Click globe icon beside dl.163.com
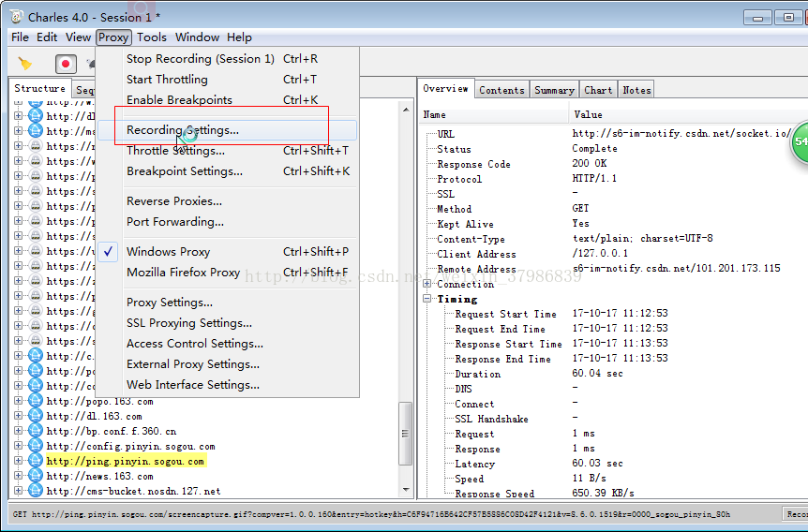 point(35,416)
